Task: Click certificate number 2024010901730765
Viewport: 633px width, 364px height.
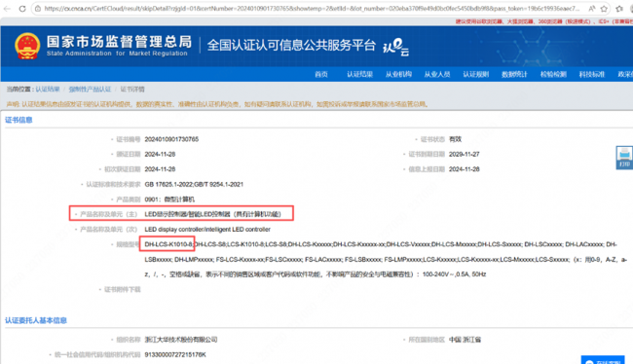Action: [171, 139]
